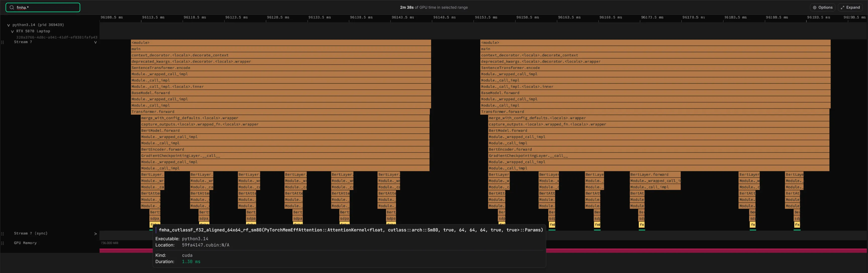The height and width of the screenshot is (273, 868).
Task: Select the Module._wrapped_call_i frame under BertLayer.forward
Action: coord(655,181)
